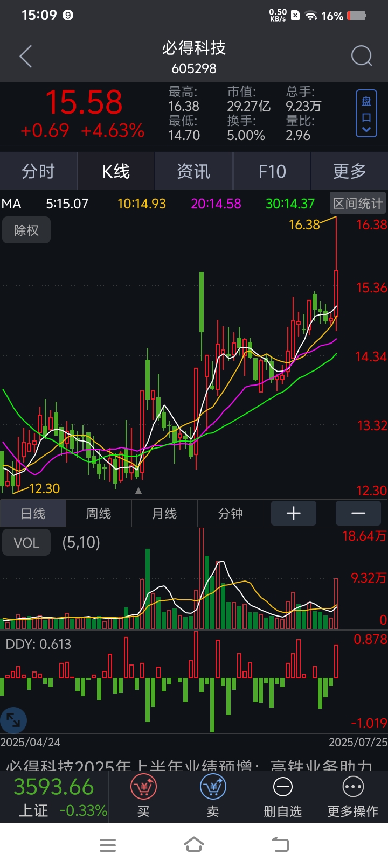Tap the small triangle marker under chart
Image resolution: width=388 pixels, height=868 pixels.
138,491
